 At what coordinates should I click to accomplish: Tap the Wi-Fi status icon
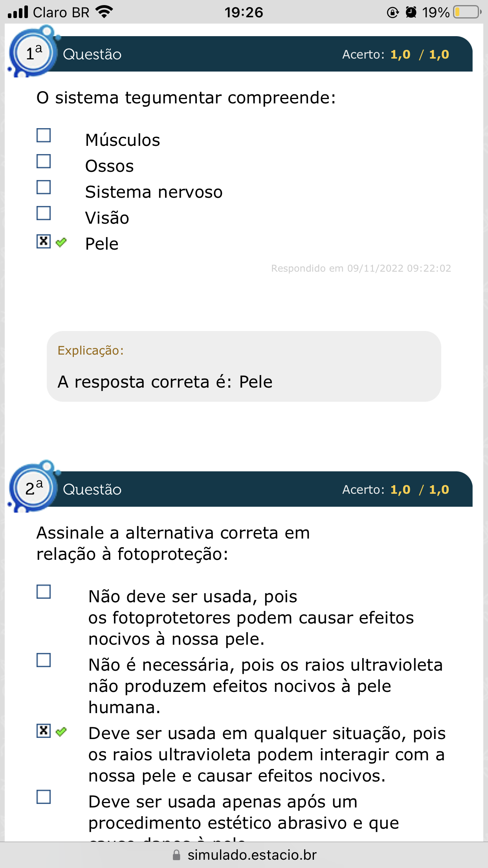coord(105,12)
